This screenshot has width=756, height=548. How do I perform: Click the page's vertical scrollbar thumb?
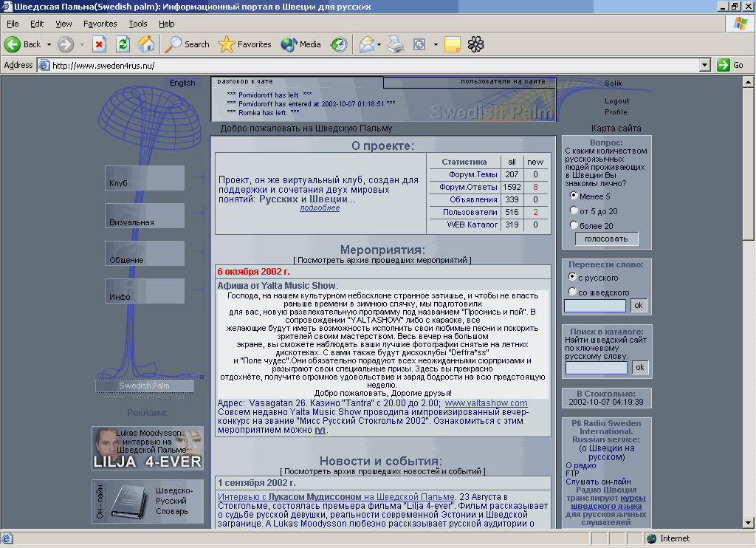748,162
